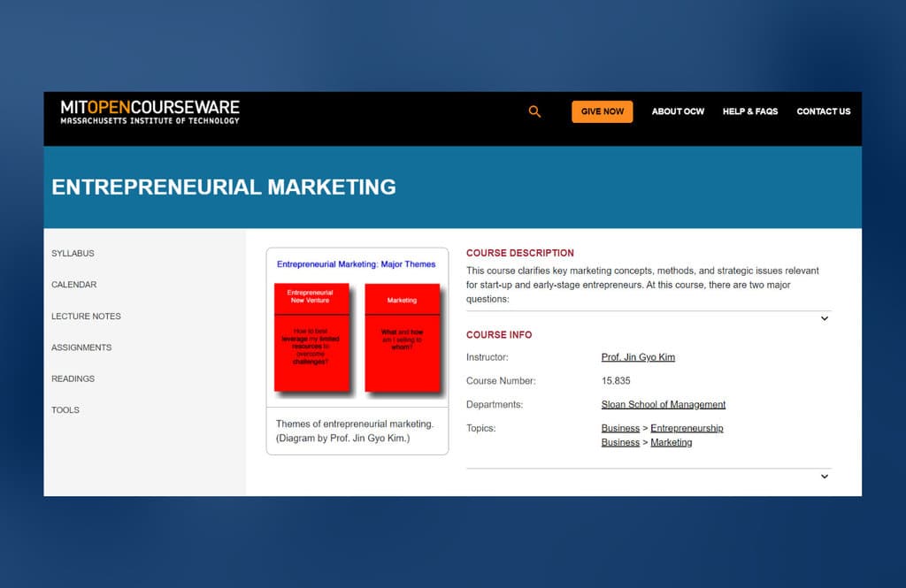Image resolution: width=906 pixels, height=588 pixels.
Task: Open the search magnifier icon
Action: pos(534,111)
